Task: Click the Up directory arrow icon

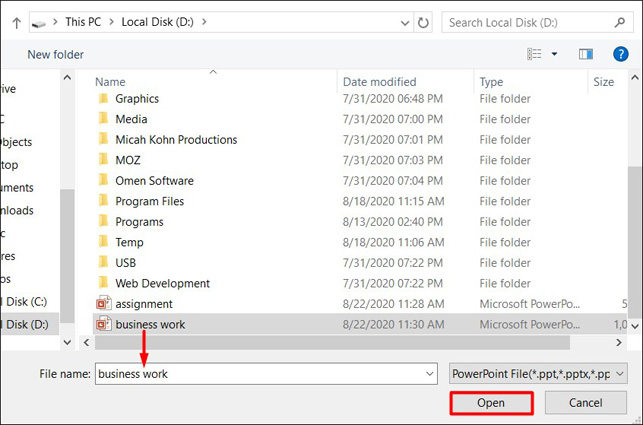Action: pyautogui.click(x=16, y=22)
